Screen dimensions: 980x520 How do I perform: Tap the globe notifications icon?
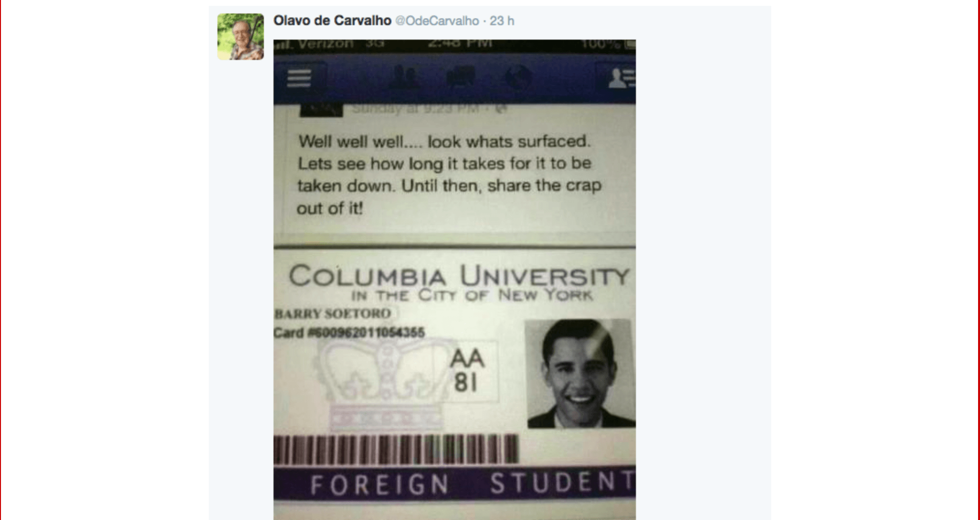(x=518, y=77)
